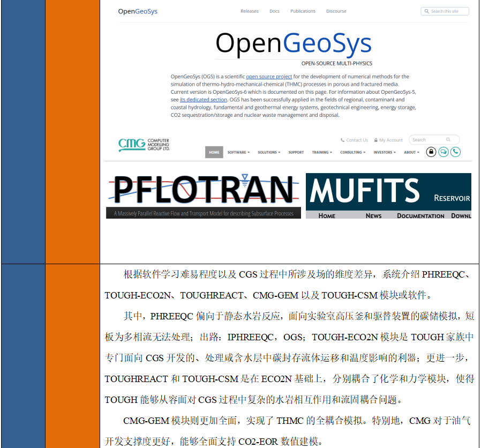Expand the SOLUTIONS dropdown menu

coord(269,152)
